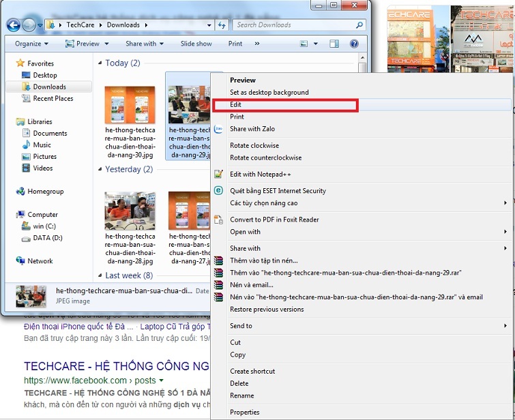This screenshot has height=420, width=515.
Task: Choose Properties in the context menu
Action: [244, 412]
